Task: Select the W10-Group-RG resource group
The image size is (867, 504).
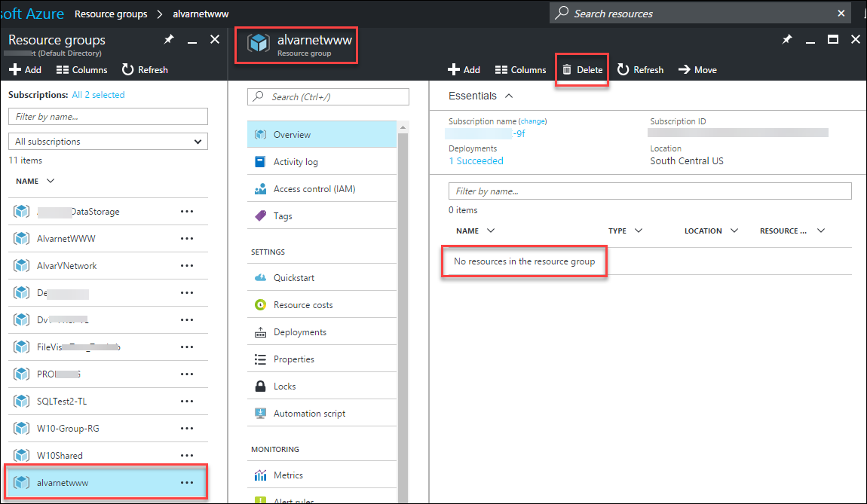Action: [109, 428]
